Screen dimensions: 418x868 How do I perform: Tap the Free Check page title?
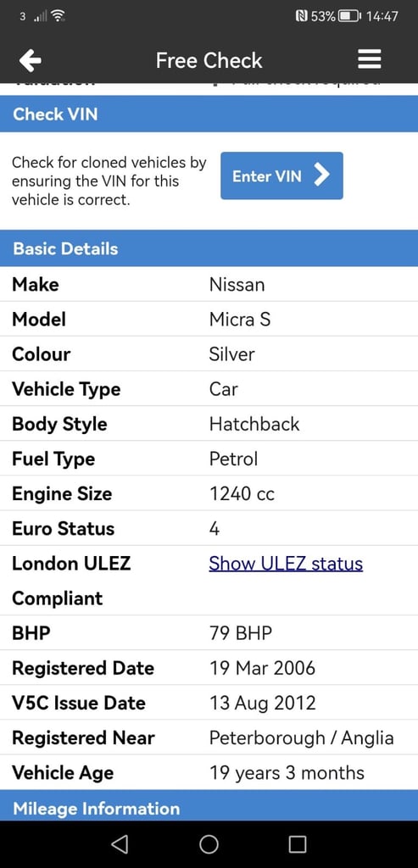click(x=209, y=60)
